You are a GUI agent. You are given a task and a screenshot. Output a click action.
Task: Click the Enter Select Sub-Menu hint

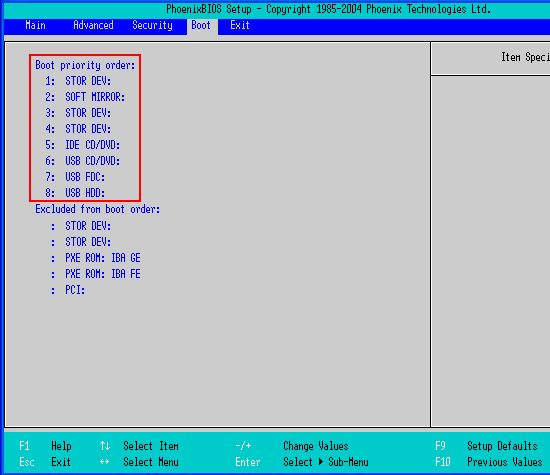click(302, 462)
